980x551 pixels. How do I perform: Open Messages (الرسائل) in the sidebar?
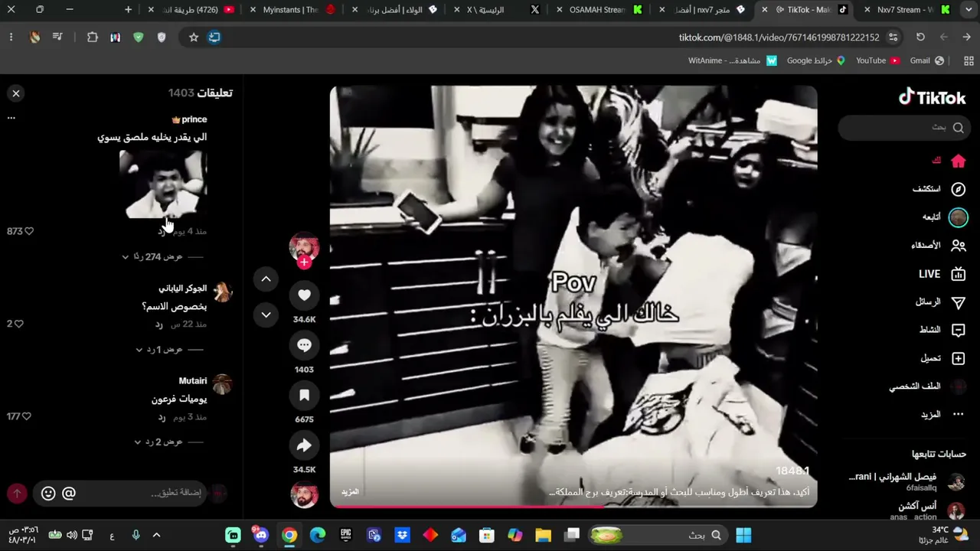(x=941, y=302)
